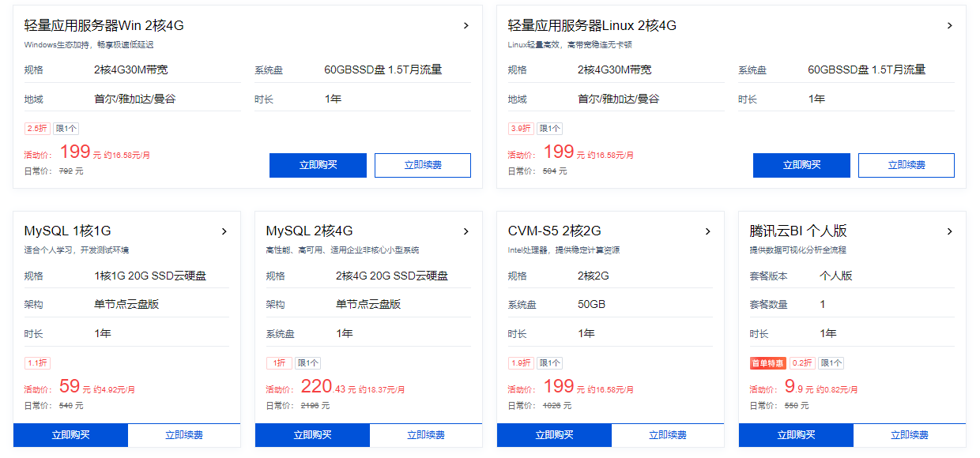
Task: Open the MySQL 1核1G title
Action: (68, 231)
